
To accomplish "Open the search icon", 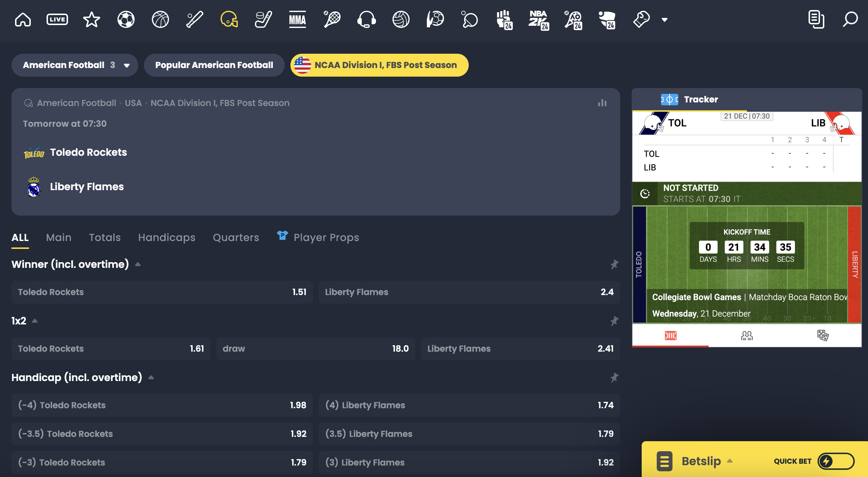I will 850,19.
